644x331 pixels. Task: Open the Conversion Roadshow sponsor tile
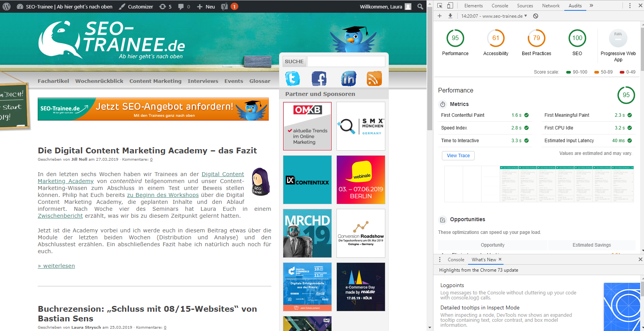tap(361, 233)
